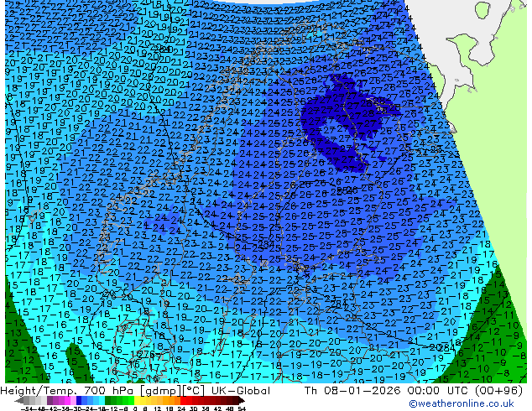Click the right arrow end of the color scale

242,400
